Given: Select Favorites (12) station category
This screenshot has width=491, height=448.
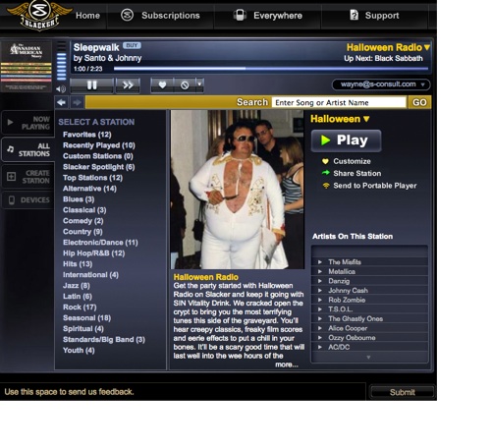Looking at the screenshot, I should 87,135.
